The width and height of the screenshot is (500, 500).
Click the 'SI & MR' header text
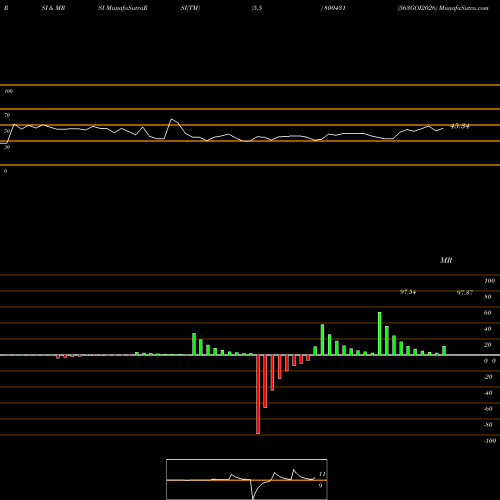coord(53,8)
